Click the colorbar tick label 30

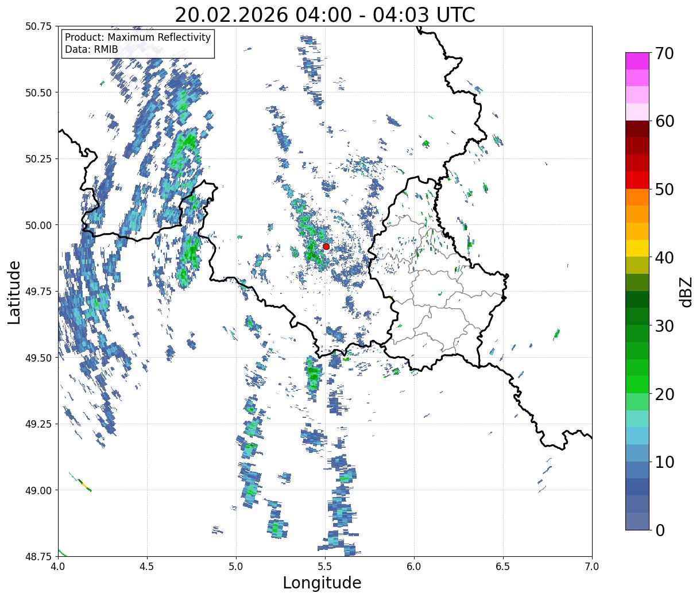click(664, 325)
